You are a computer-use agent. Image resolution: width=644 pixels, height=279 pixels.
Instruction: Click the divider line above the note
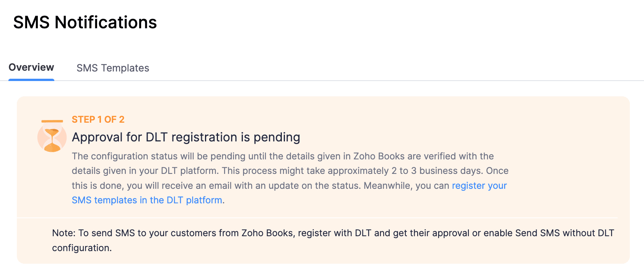(x=323, y=218)
